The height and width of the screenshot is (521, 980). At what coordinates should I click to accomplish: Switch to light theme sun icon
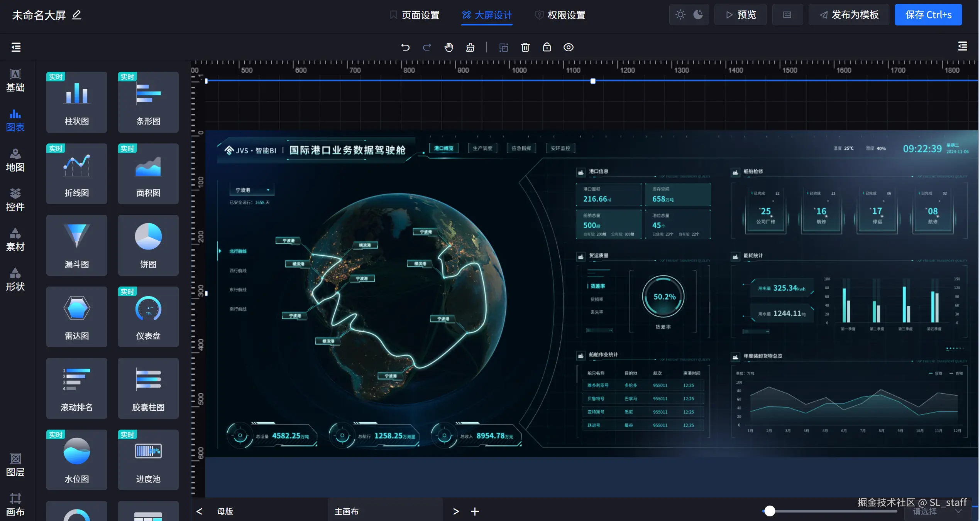(x=680, y=15)
